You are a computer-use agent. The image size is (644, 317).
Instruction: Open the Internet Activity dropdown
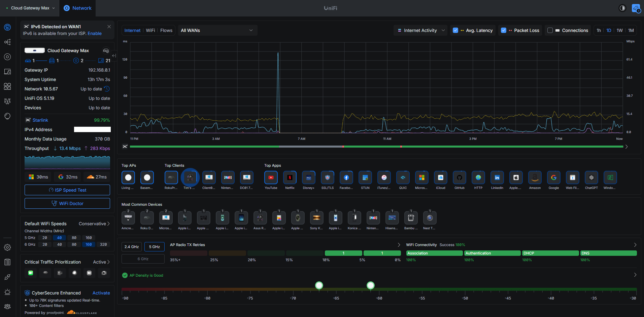coord(421,30)
